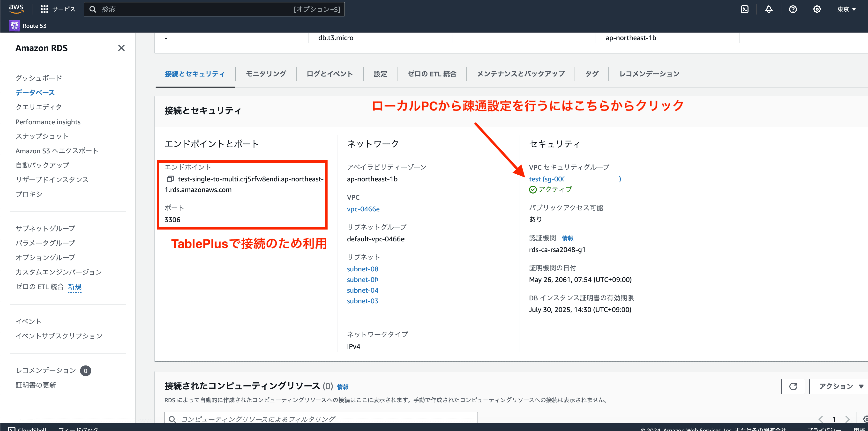The width and height of the screenshot is (868, 431).
Task: Click フィードバック in the footer
Action: click(x=79, y=429)
